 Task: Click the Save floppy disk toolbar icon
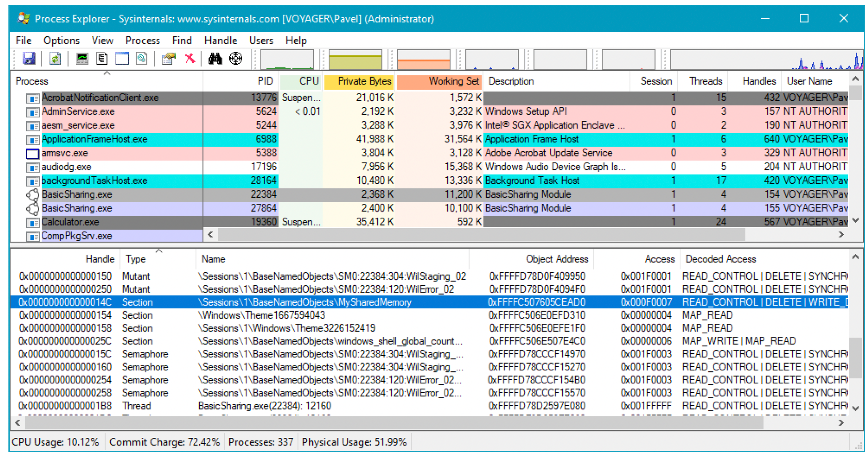pyautogui.click(x=29, y=59)
